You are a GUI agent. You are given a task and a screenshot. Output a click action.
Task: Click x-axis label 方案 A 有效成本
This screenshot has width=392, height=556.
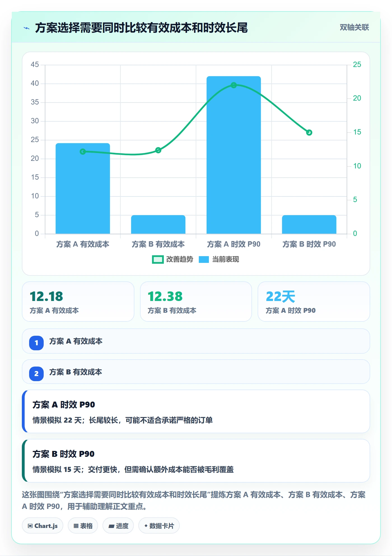click(x=83, y=244)
